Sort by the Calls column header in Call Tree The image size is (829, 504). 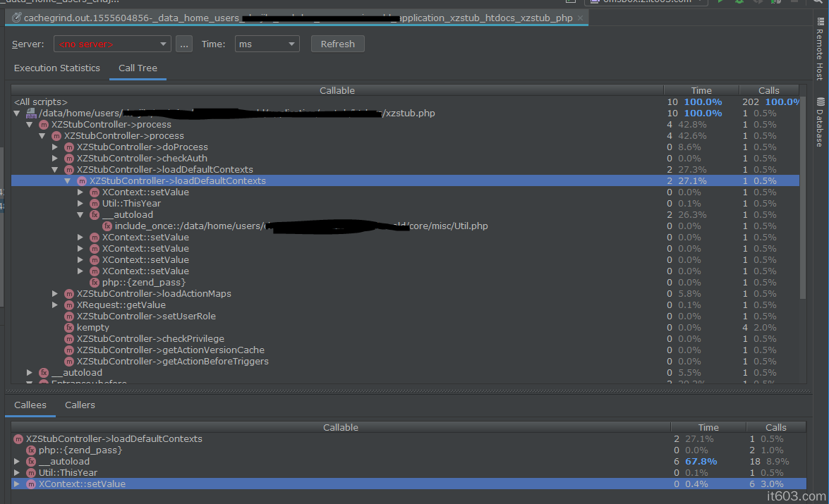click(768, 90)
